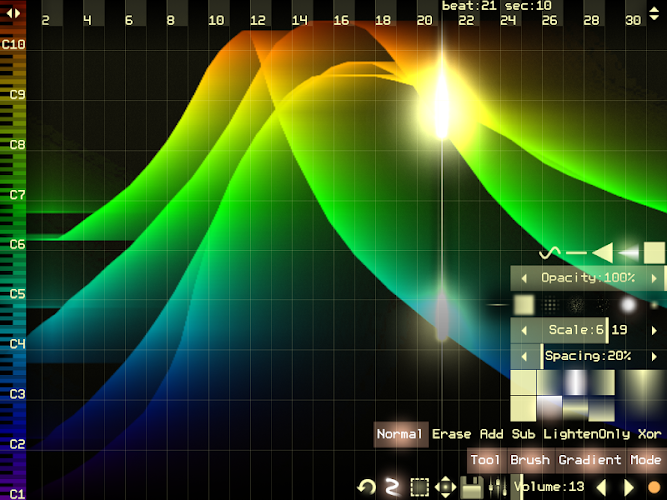
Task: Pick the white-top gradient swatch, bottom row
Action: 550,409
